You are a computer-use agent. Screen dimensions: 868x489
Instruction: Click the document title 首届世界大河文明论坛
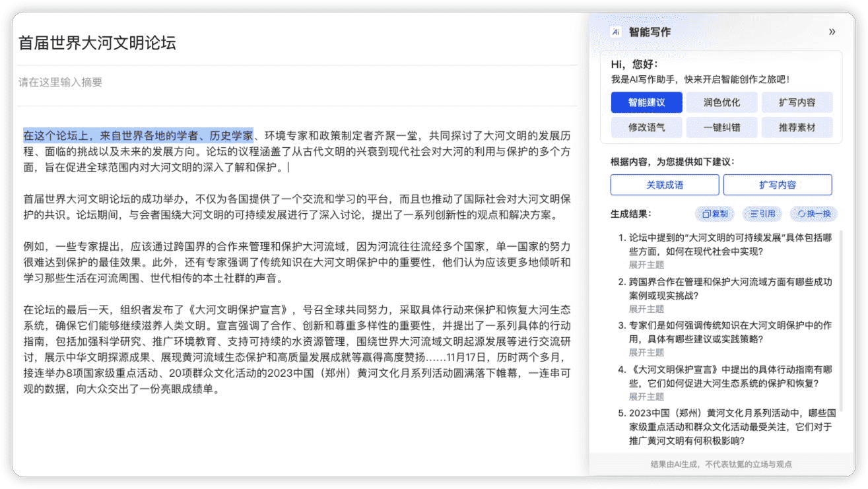(x=97, y=44)
